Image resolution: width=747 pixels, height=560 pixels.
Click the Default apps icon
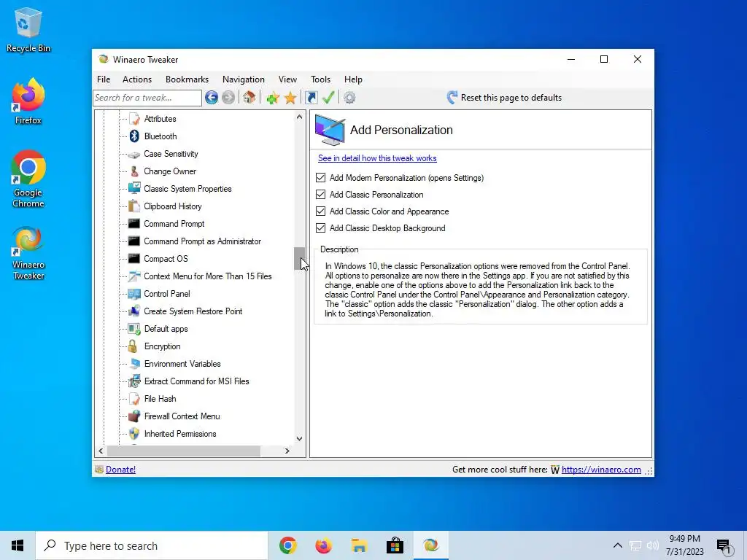click(x=134, y=329)
